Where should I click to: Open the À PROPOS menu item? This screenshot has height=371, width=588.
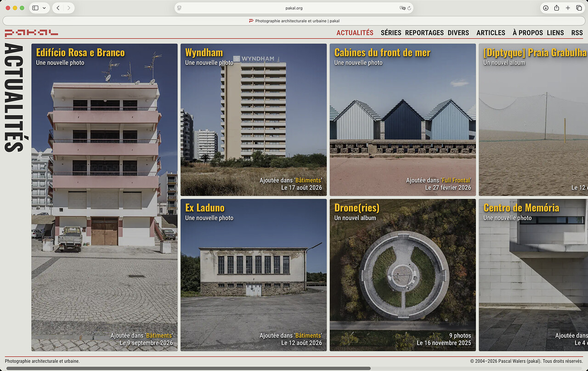[x=528, y=33]
